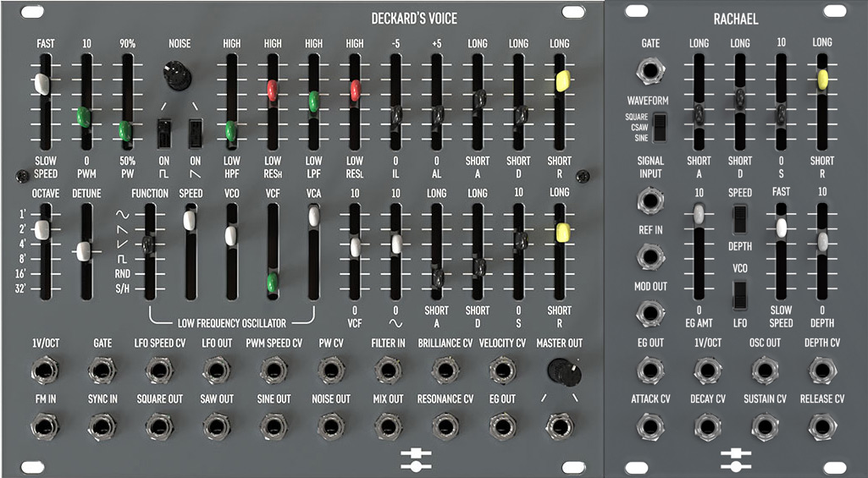Screen dimensions: 868x478
Task: Click the SYNC IN jack
Action: pos(102,426)
